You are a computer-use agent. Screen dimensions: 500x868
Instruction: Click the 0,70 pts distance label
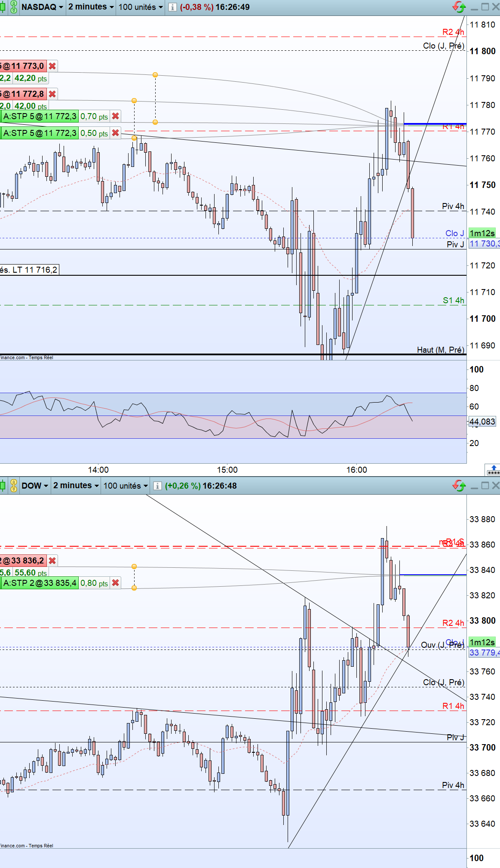tap(94, 116)
